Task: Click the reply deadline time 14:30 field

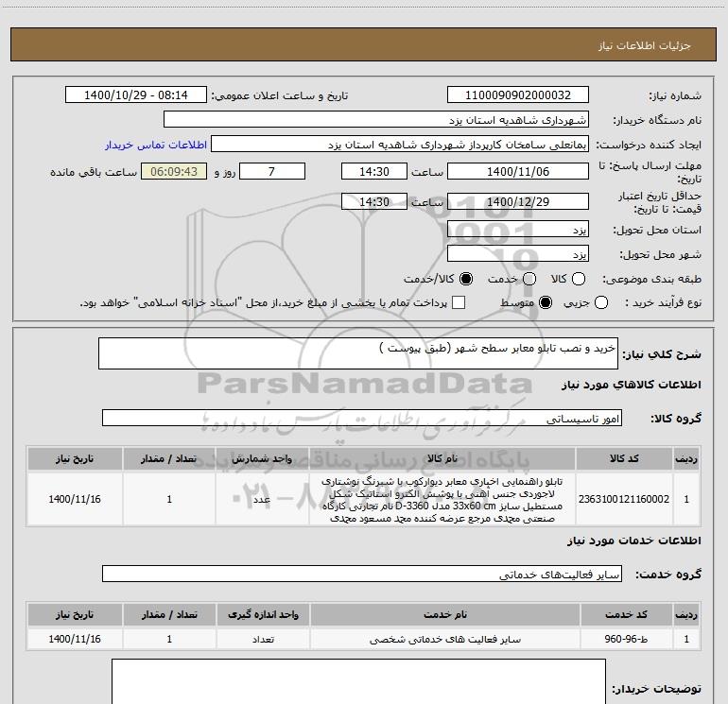Action: pos(374,171)
